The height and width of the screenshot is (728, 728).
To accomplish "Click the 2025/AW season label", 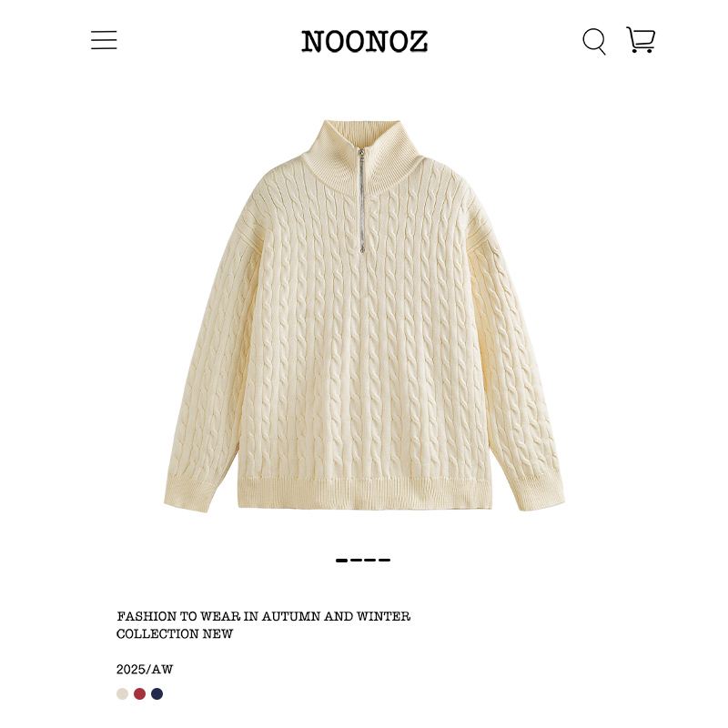I will click(145, 670).
